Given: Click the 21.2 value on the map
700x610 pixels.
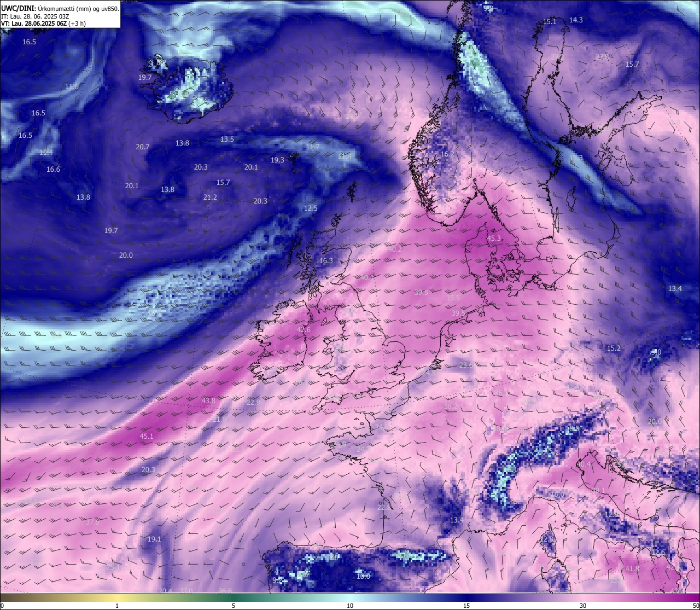Looking at the screenshot, I should (210, 197).
